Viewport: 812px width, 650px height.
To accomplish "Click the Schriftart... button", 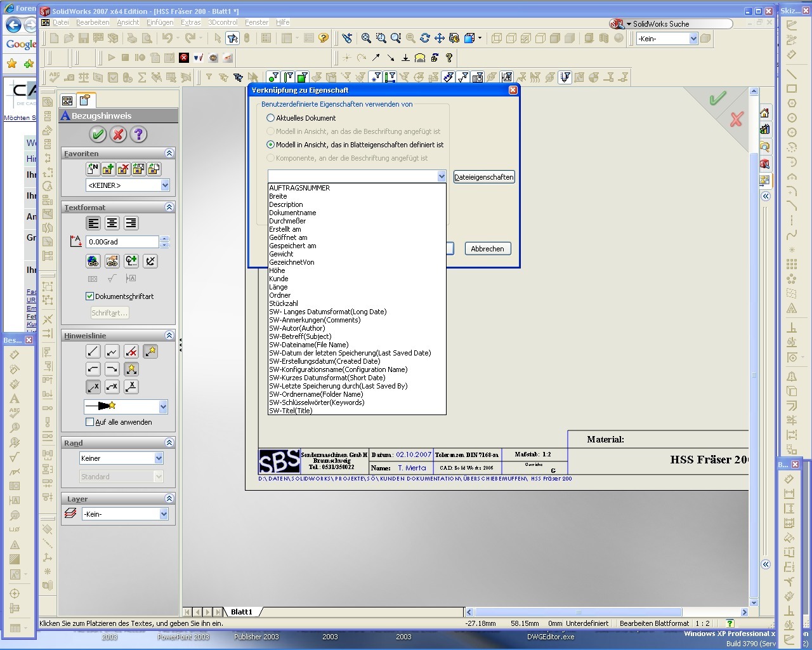I will [109, 313].
